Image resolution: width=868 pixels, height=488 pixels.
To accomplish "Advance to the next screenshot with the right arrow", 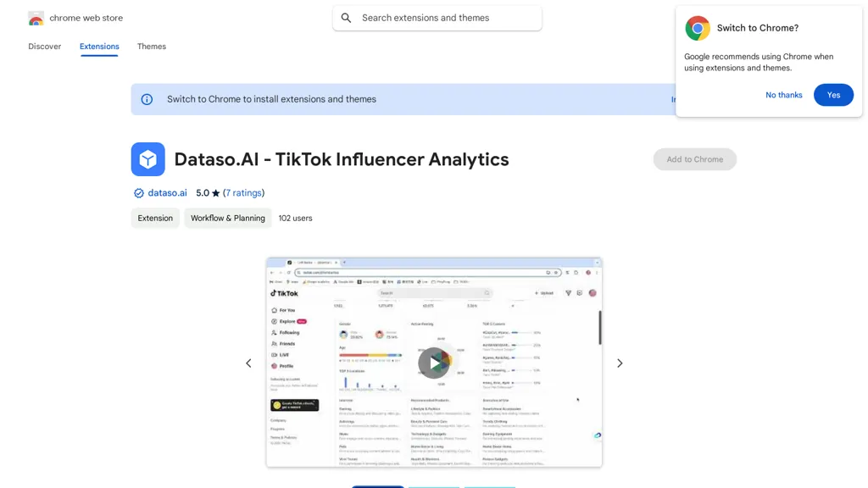I will (620, 363).
